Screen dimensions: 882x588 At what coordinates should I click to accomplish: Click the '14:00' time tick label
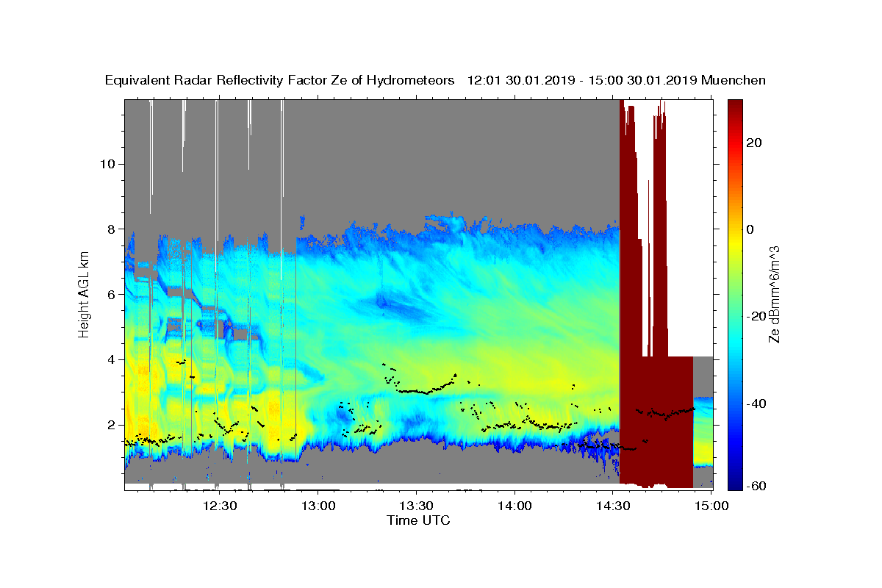coord(514,506)
